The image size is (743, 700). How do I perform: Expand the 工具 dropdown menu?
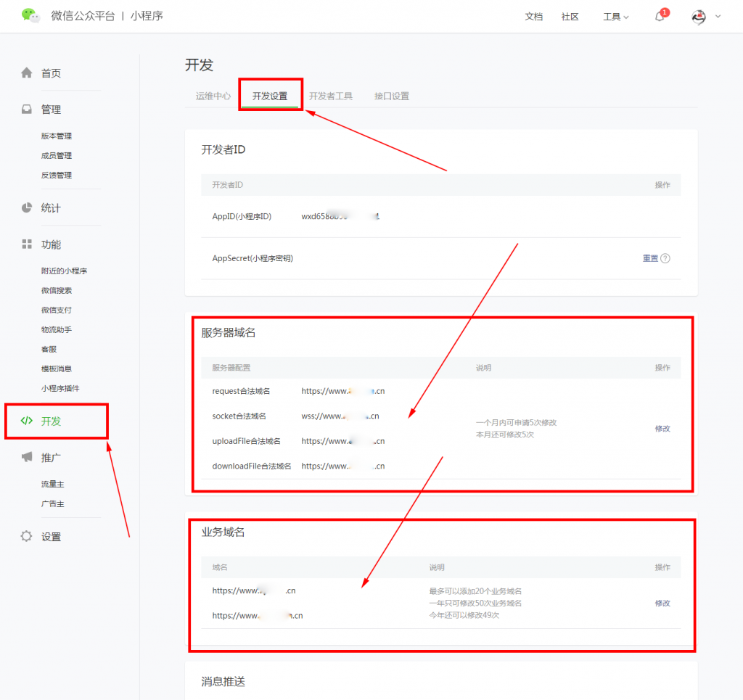click(x=616, y=17)
